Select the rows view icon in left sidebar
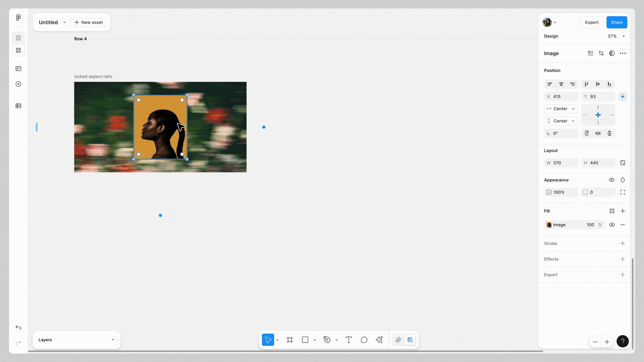The height and width of the screenshot is (362, 644). [x=18, y=38]
